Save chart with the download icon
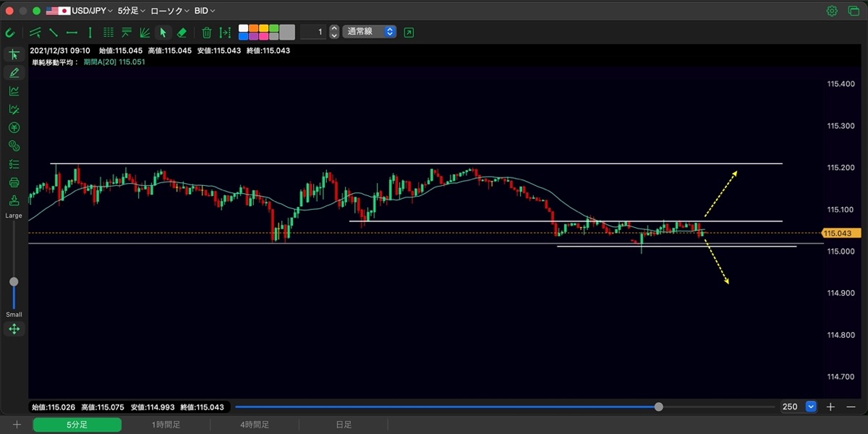868x434 pixels. coord(14,200)
